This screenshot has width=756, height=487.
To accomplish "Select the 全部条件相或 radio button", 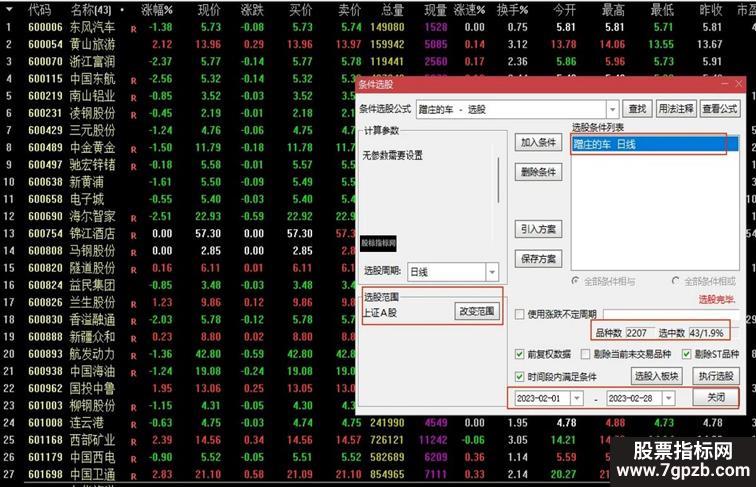I will click(x=675, y=281).
